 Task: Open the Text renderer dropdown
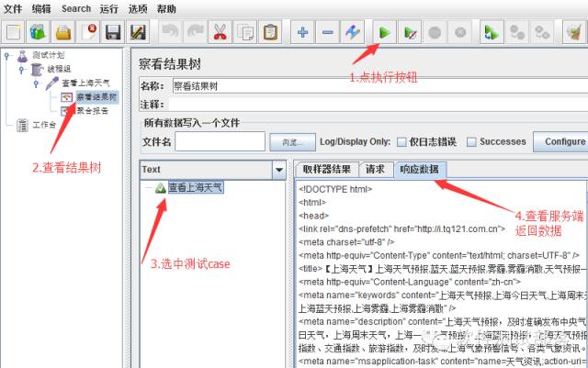[x=279, y=170]
